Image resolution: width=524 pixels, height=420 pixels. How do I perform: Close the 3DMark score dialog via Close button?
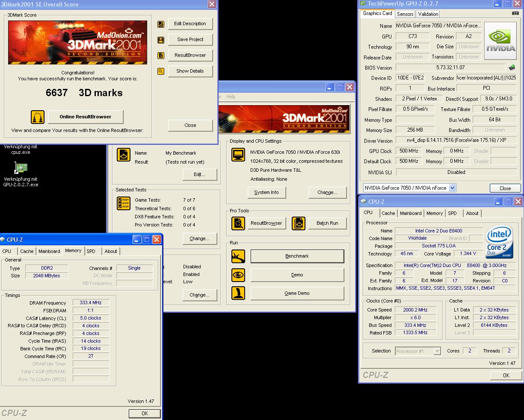[190, 125]
